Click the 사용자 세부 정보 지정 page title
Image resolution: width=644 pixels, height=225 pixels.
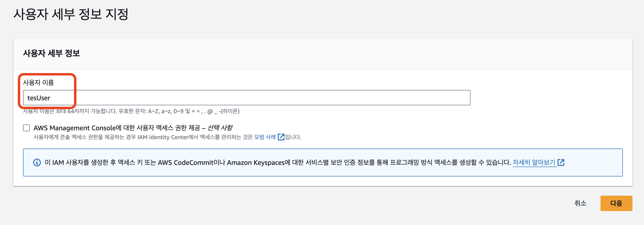click(x=71, y=14)
